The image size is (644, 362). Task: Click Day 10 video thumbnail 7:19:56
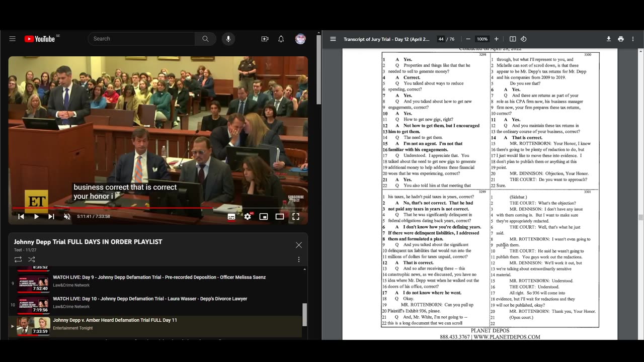click(34, 305)
